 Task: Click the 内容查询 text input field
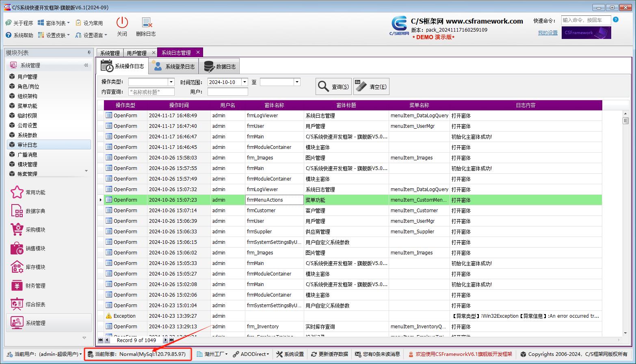[x=151, y=92]
